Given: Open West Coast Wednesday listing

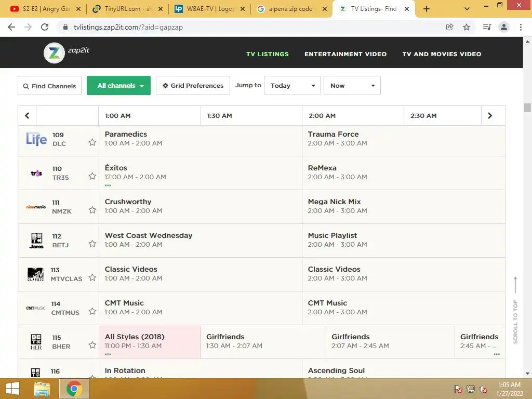Looking at the screenshot, I should 200,241.
